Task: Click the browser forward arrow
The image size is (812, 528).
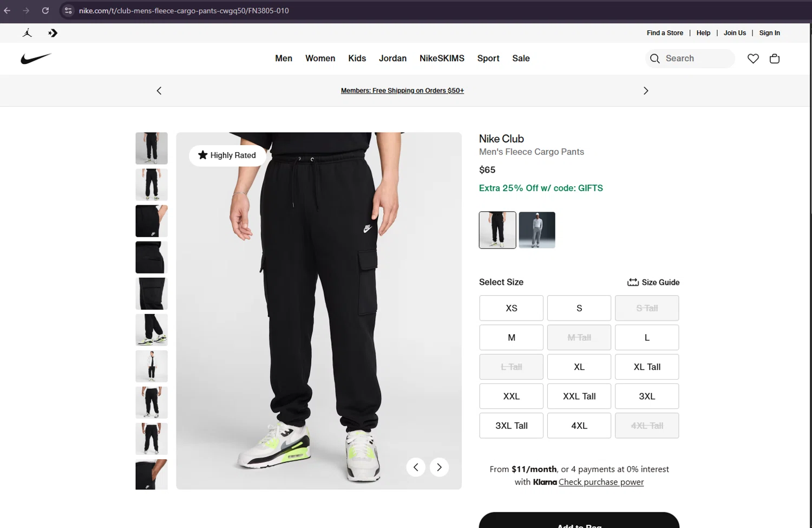Action: point(26,10)
